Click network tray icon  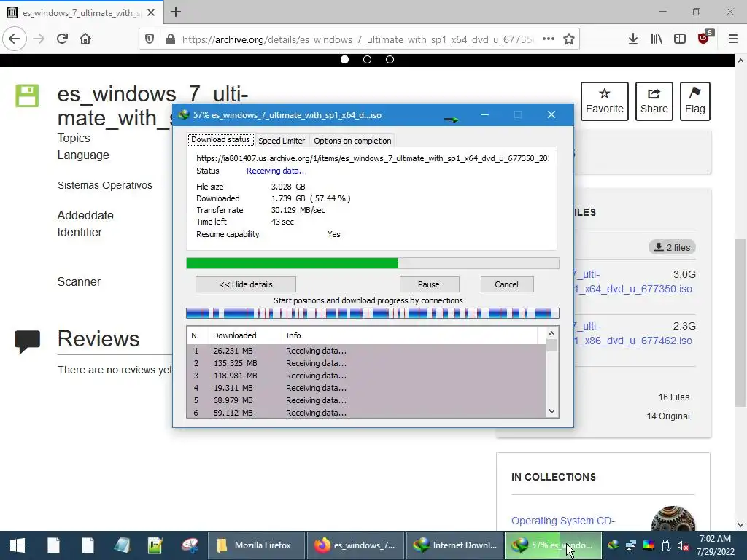631,545
